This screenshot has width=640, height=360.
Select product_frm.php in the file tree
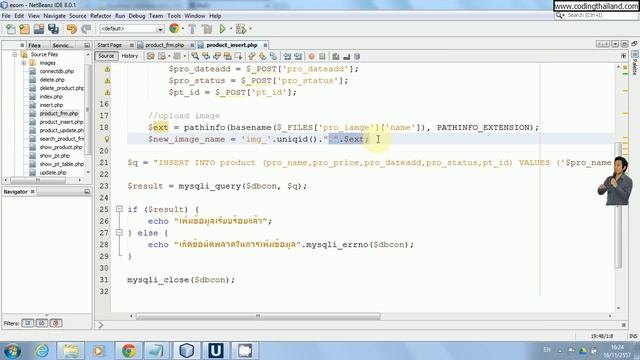(x=59, y=113)
